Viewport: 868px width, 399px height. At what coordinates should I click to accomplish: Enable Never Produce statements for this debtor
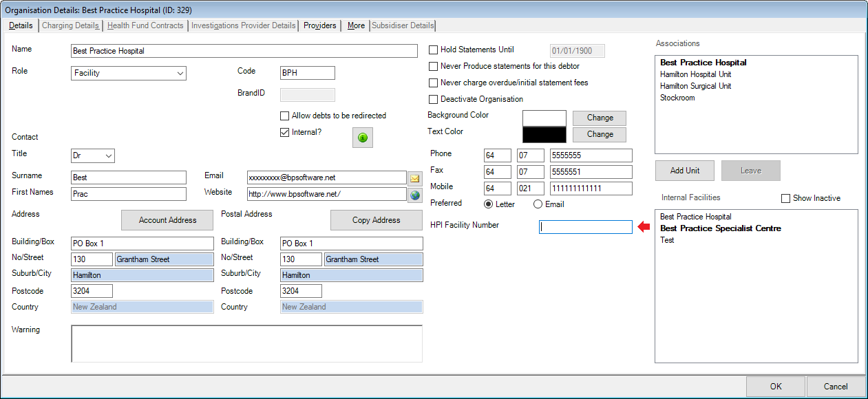click(x=434, y=66)
